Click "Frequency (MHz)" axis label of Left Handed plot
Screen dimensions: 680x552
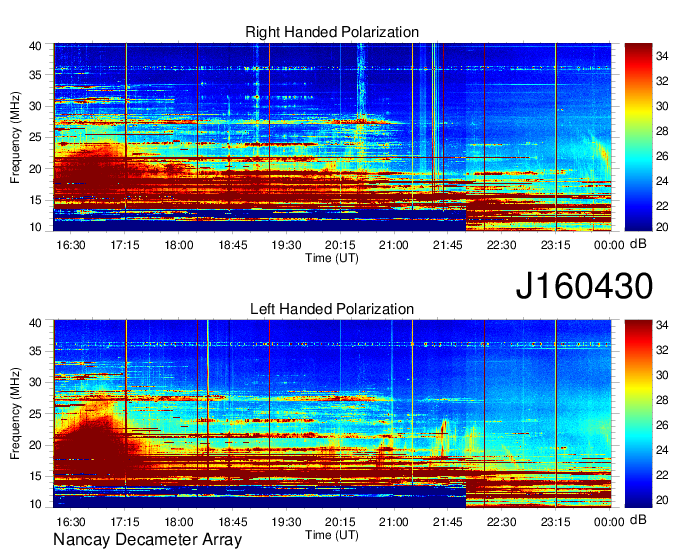tap(15, 414)
